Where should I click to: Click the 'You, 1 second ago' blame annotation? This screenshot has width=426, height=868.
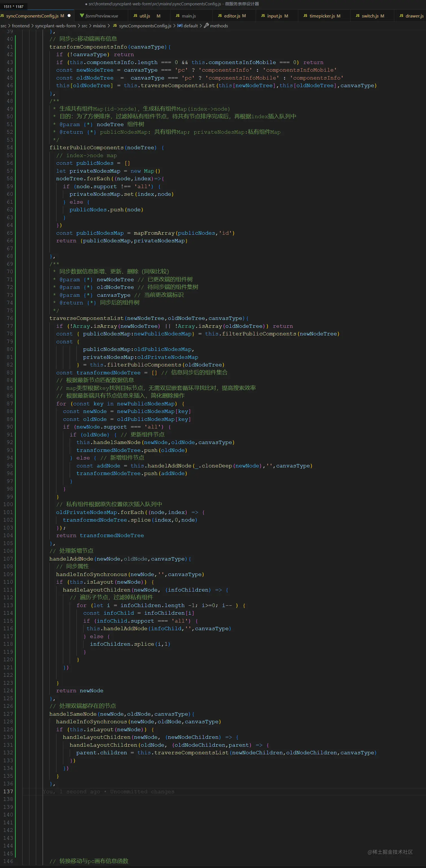pos(109,792)
